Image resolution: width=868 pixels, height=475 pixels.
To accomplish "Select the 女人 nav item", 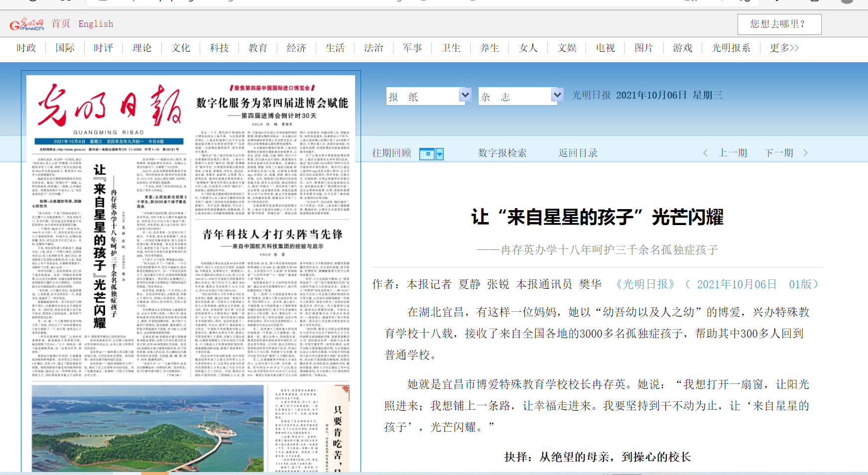I will (x=528, y=48).
